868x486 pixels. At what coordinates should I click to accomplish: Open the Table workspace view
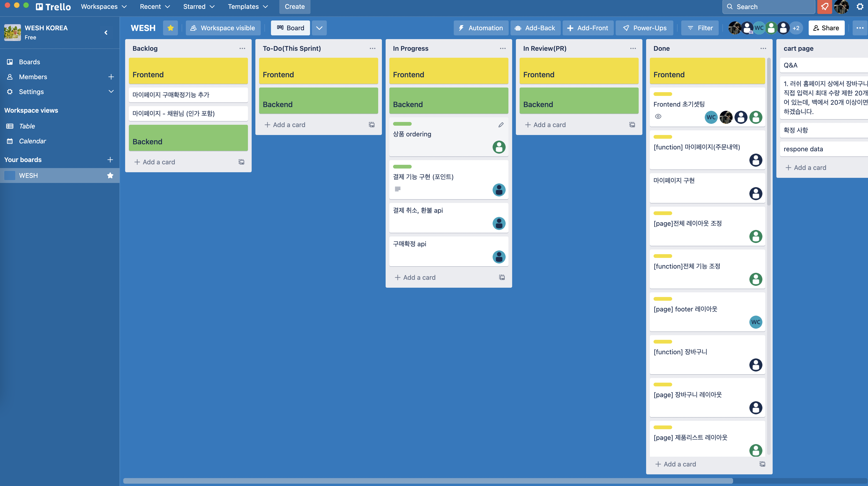click(27, 126)
